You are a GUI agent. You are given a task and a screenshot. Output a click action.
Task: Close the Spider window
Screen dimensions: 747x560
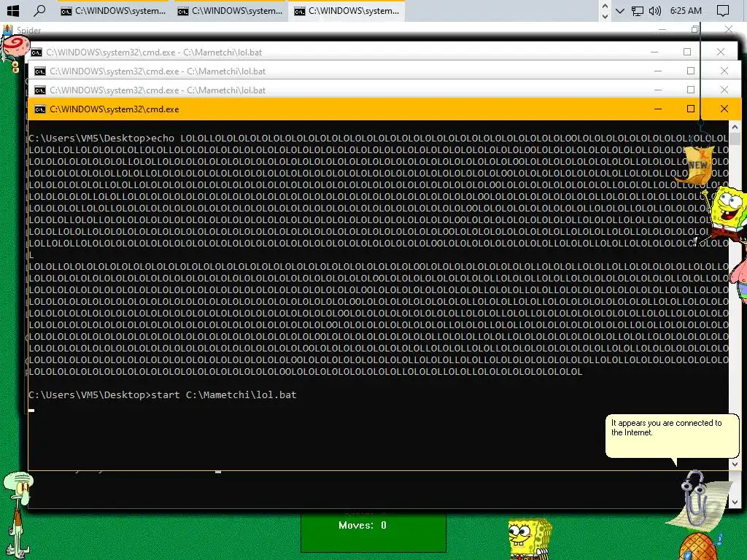(729, 29)
